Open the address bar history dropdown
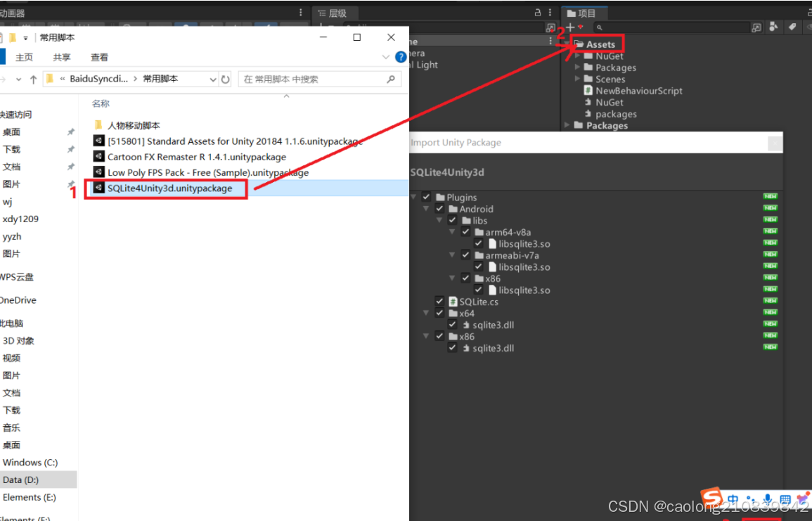This screenshot has width=812, height=521. 213,79
